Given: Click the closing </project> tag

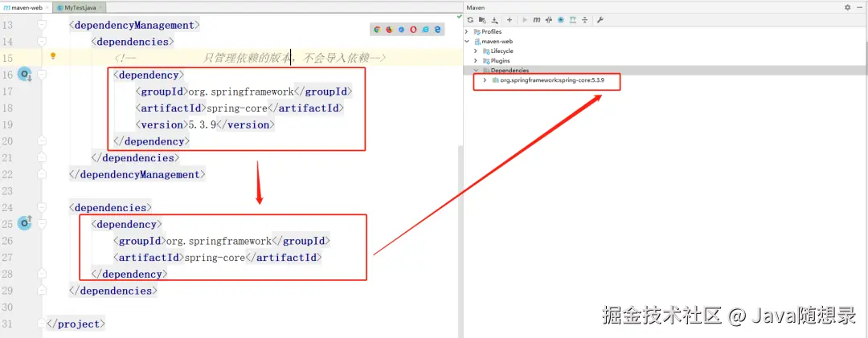Looking at the screenshot, I should coord(76,324).
